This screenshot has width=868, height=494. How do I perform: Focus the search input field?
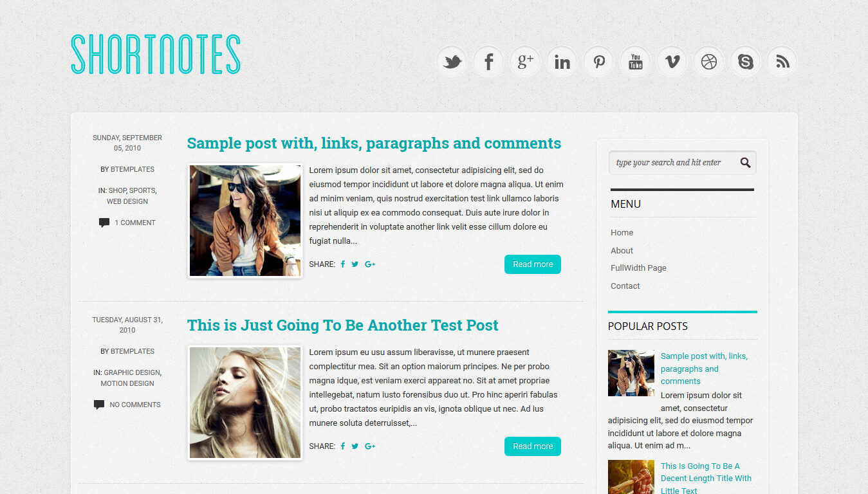[672, 163]
